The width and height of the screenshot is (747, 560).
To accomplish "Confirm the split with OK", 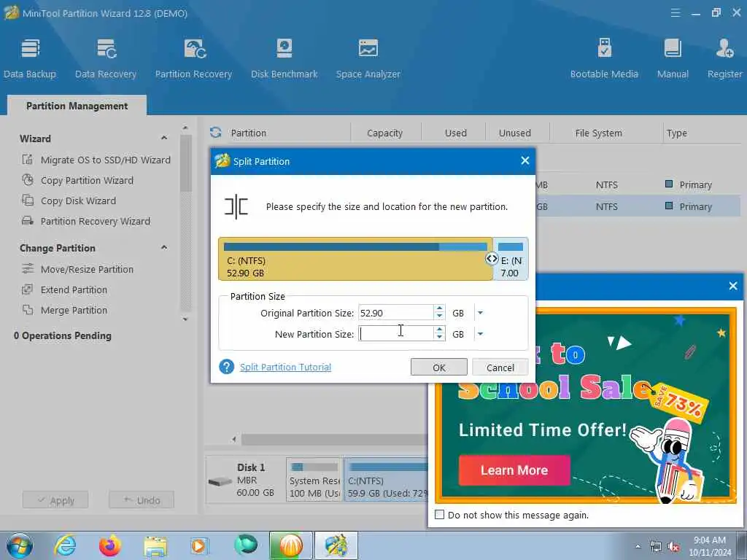I will [x=438, y=367].
